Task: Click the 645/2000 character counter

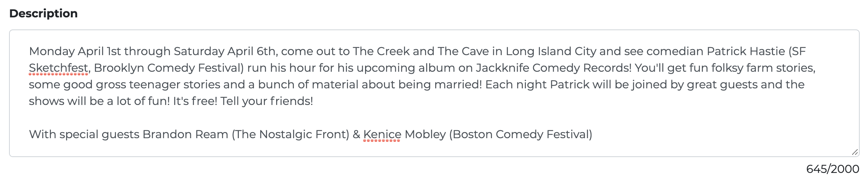Action: [x=833, y=169]
